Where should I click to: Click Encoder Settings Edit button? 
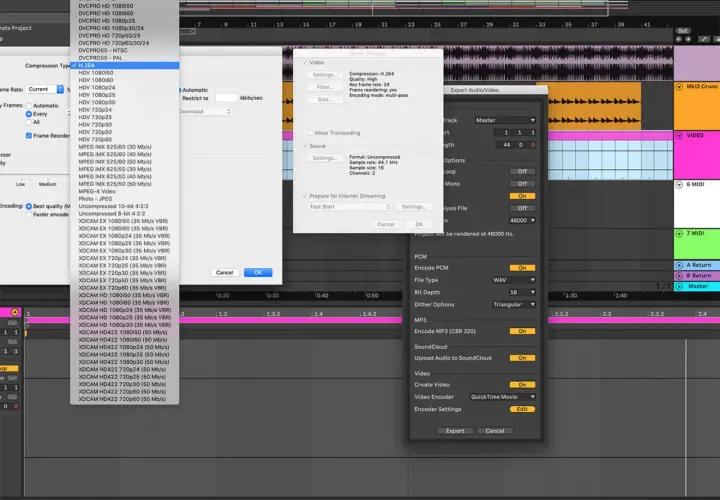522,409
